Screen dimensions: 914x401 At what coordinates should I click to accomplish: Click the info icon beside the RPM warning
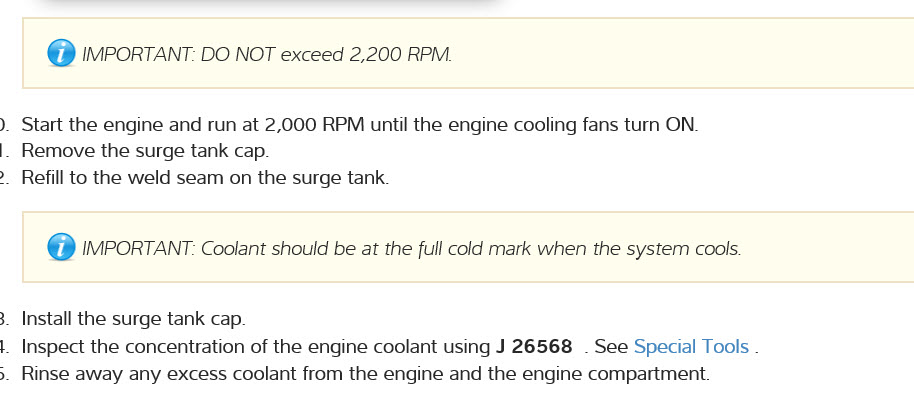61,54
